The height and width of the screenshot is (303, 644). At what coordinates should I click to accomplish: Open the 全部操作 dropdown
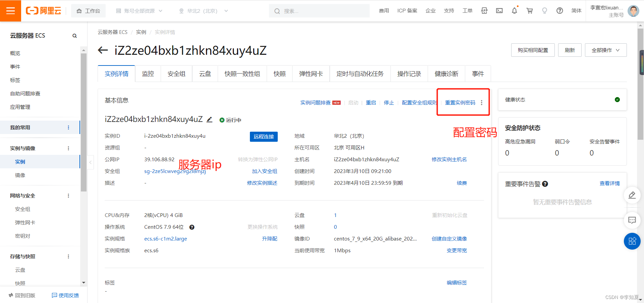point(606,50)
